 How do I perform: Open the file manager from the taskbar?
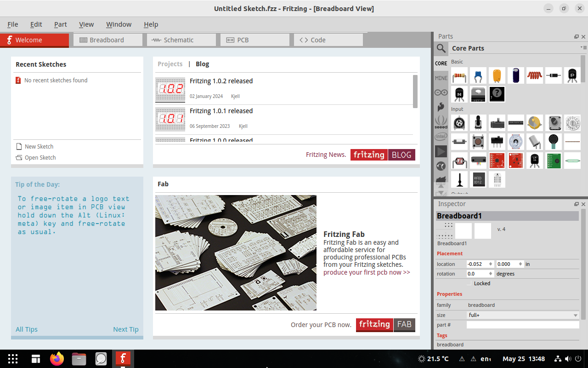(79, 359)
